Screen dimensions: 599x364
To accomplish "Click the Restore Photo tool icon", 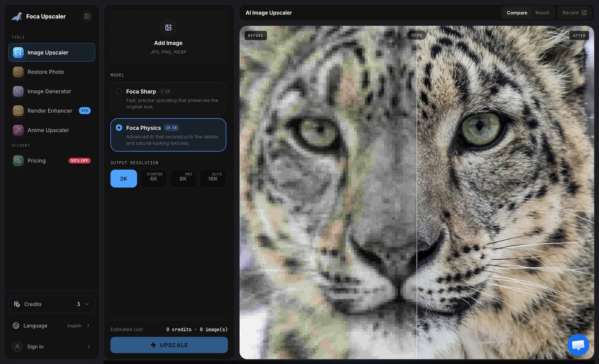I will (x=18, y=72).
